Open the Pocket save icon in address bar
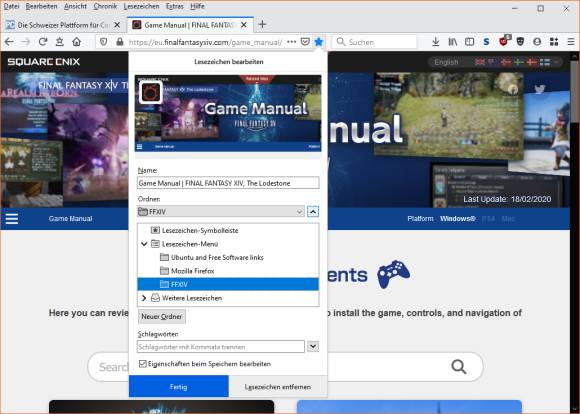Screen dimensions: 580x414 (305, 42)
